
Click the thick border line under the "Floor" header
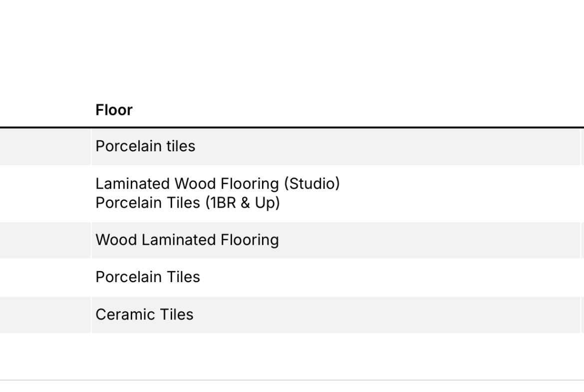click(x=292, y=127)
